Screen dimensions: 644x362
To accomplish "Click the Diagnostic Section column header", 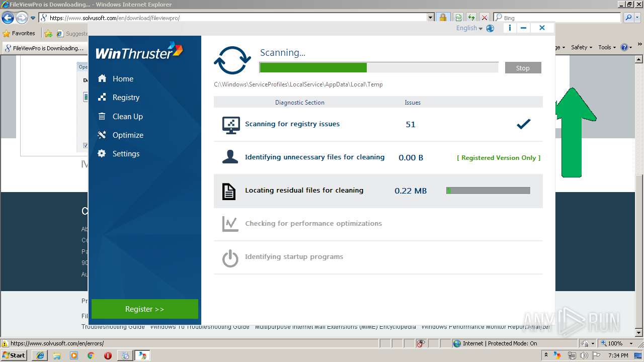I will [300, 102].
